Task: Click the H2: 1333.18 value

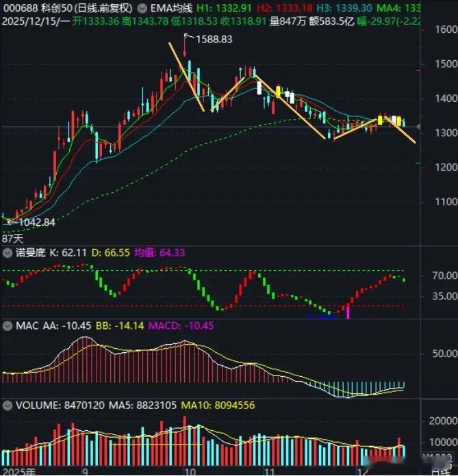Action: (x=285, y=8)
